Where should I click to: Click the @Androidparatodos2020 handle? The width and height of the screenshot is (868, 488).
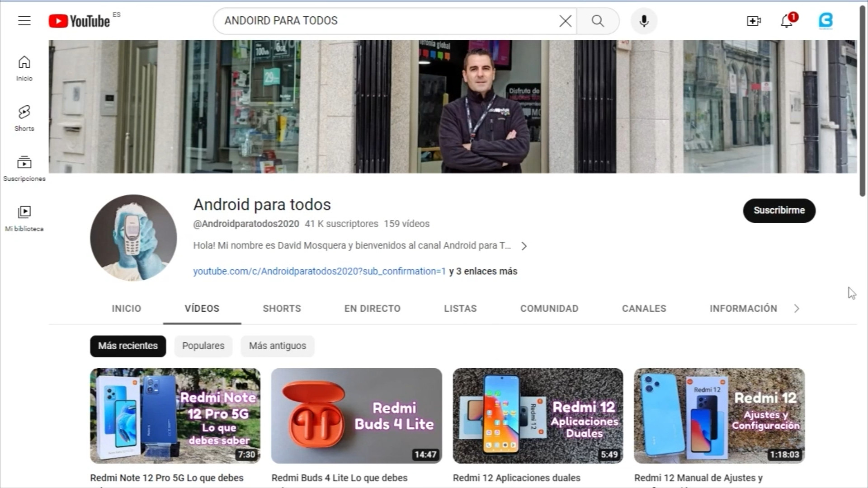point(246,224)
